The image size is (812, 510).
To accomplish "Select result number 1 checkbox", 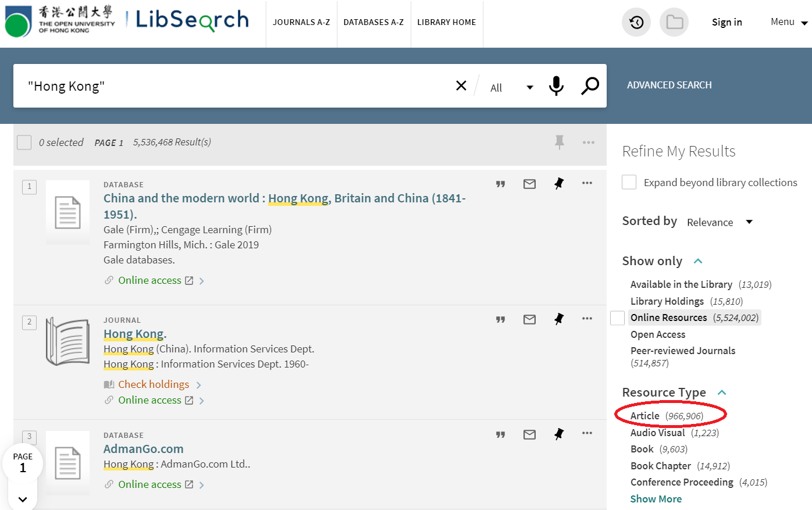I will click(x=29, y=187).
